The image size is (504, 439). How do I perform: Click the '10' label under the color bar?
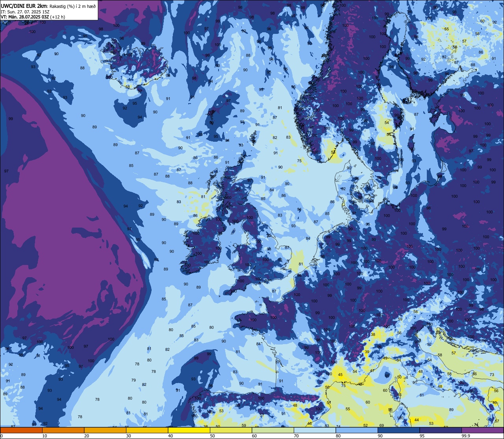pyautogui.click(x=45, y=436)
